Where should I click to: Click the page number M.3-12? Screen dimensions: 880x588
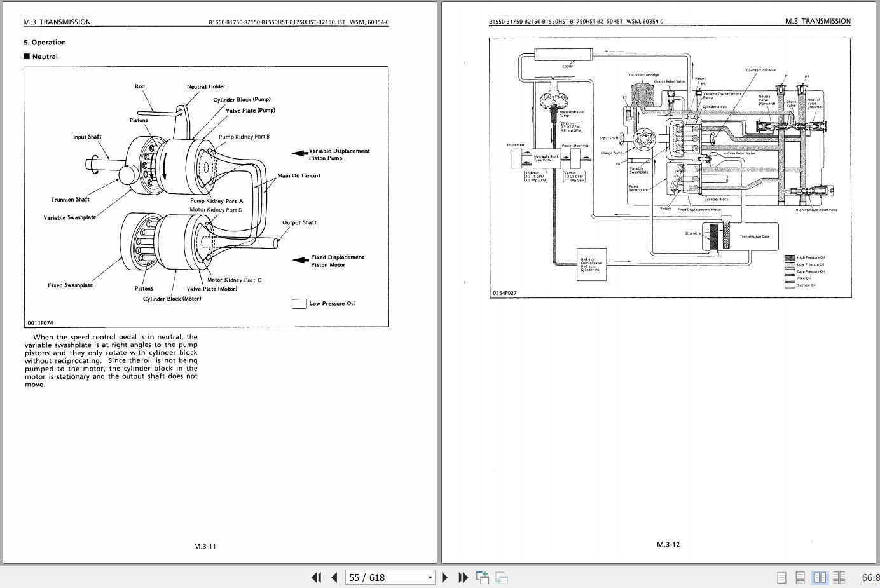click(668, 544)
